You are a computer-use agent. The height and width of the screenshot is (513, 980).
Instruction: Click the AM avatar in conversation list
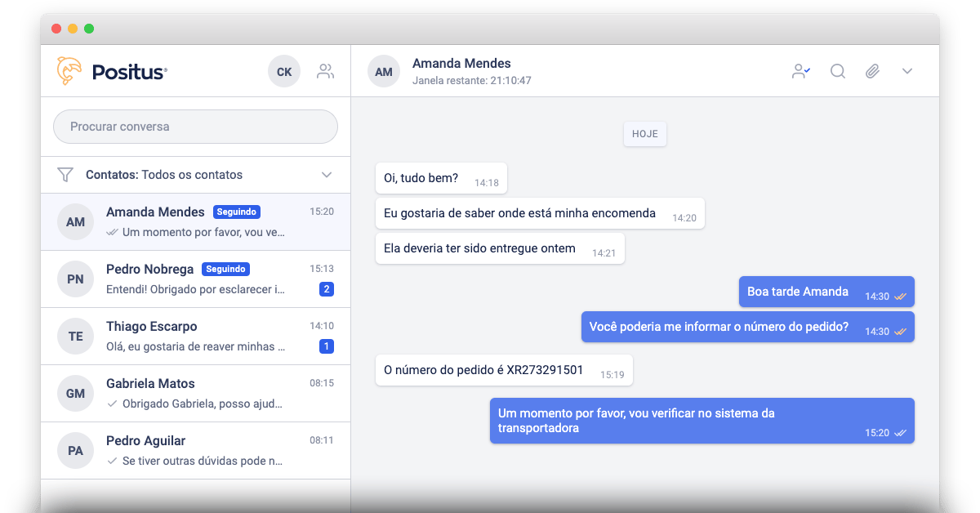[75, 222]
